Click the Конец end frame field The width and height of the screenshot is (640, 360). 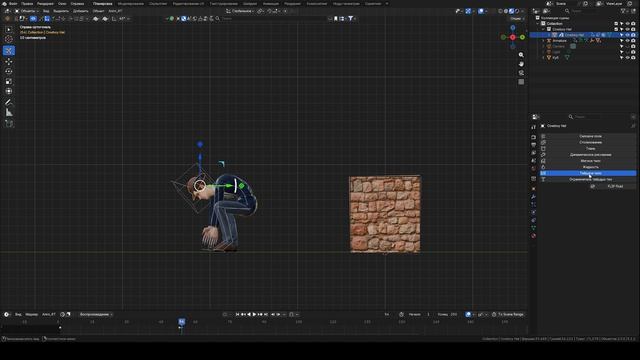point(447,314)
